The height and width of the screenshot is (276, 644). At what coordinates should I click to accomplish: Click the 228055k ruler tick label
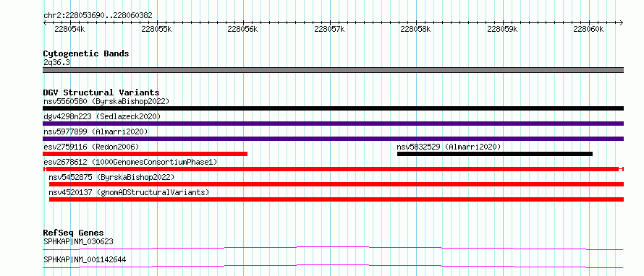point(156,29)
